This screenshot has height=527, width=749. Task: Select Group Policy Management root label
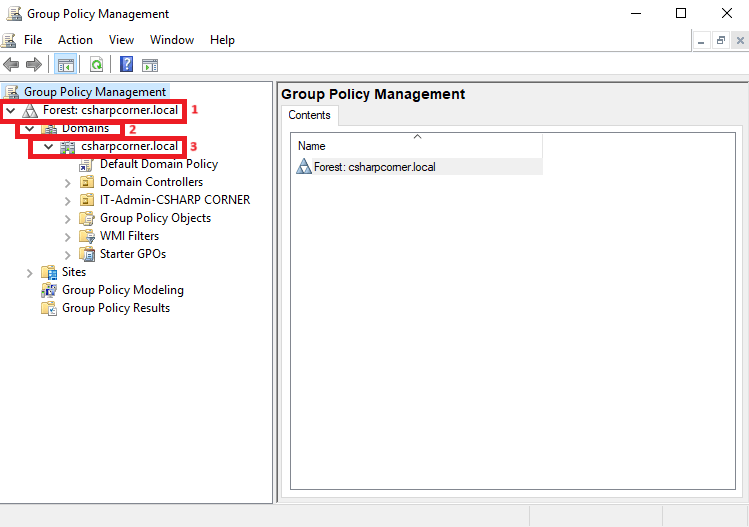click(x=95, y=92)
